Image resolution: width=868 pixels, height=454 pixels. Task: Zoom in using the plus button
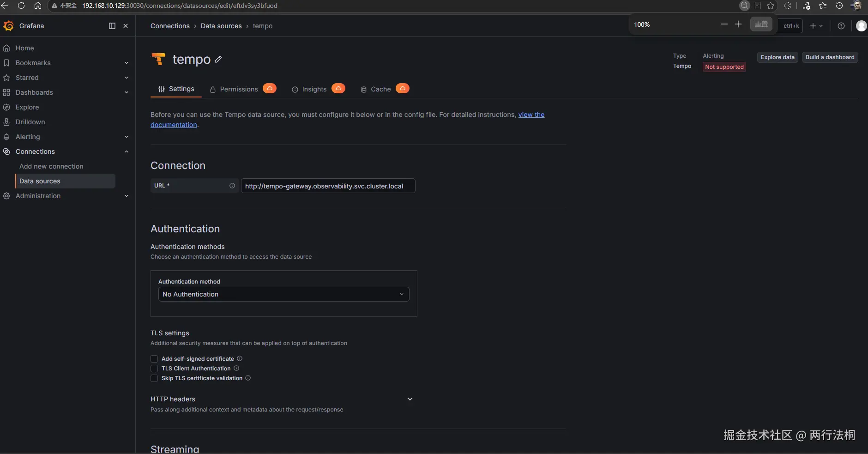738,24
